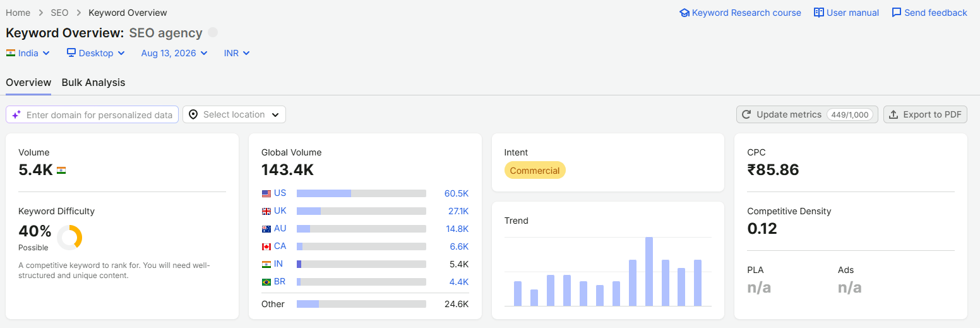Switch to the Overview tab
Screen dimensions: 980x328
click(28, 83)
